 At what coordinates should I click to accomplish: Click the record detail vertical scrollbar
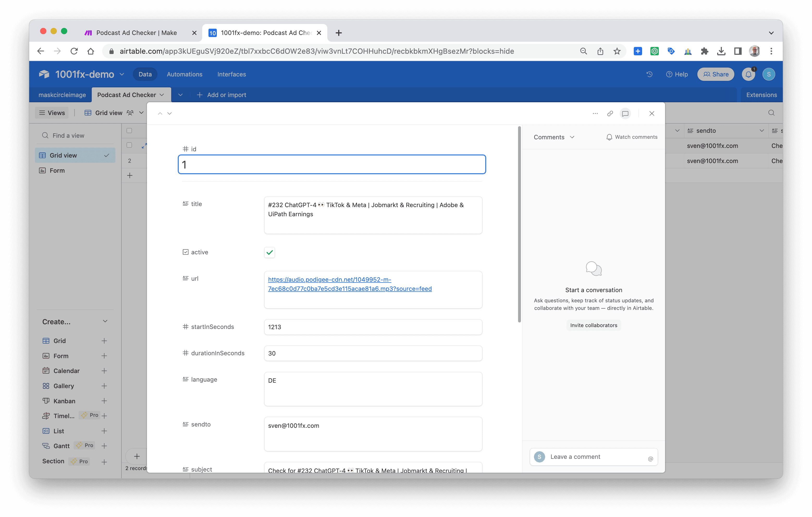point(519,224)
